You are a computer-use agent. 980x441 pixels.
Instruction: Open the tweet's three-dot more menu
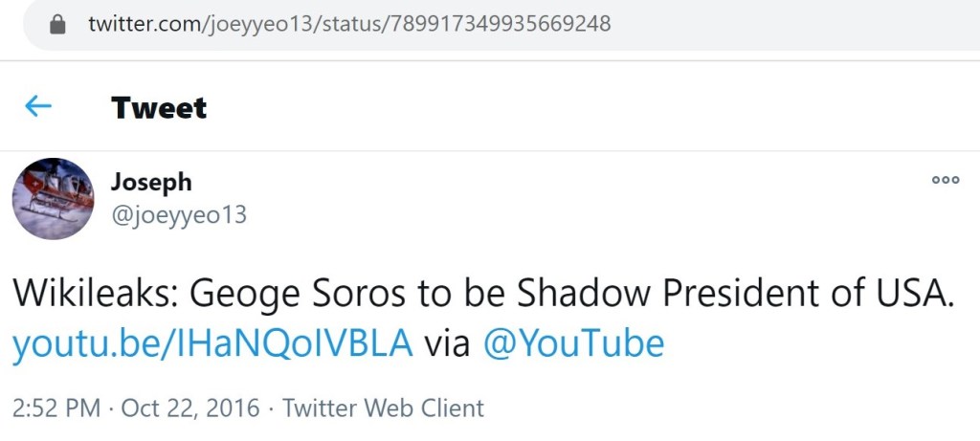[945, 180]
